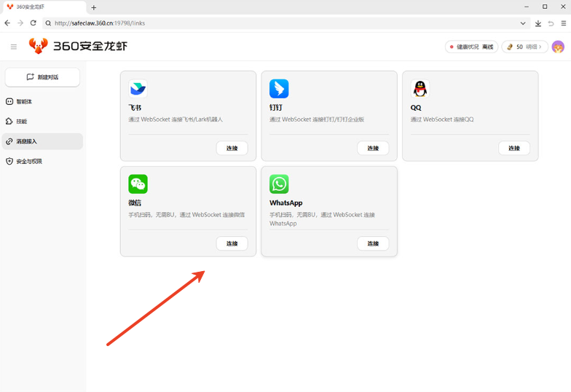571x392 pixels.
Task: Connect the 微信 integration
Action: (232, 243)
